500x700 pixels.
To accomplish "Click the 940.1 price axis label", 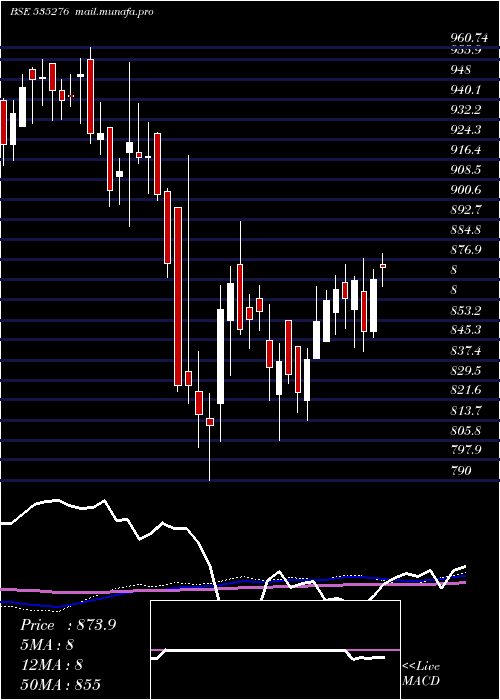I will pyautogui.click(x=465, y=90).
